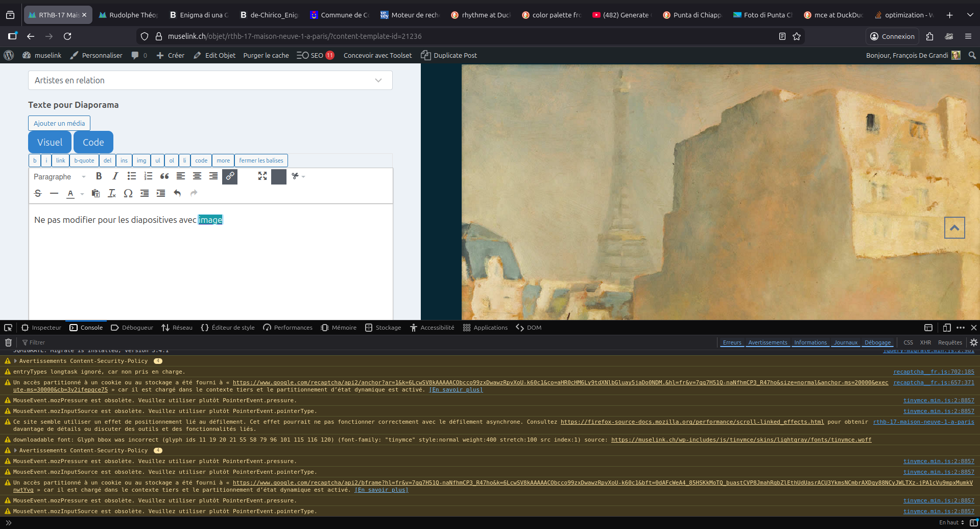
Task: Toggle distraction-free fullscreen editor mode
Action: point(262,176)
